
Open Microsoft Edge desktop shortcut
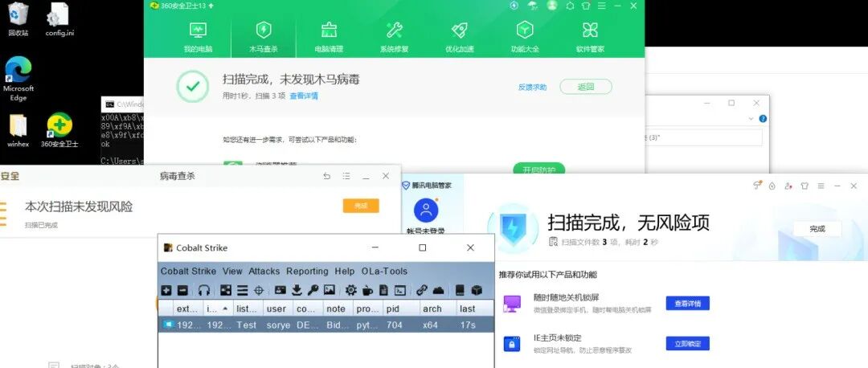(x=18, y=79)
